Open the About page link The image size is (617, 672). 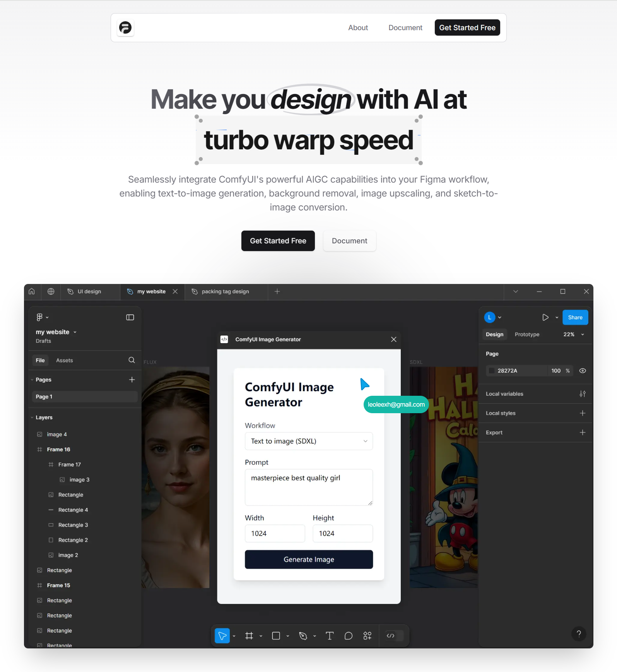pyautogui.click(x=358, y=28)
